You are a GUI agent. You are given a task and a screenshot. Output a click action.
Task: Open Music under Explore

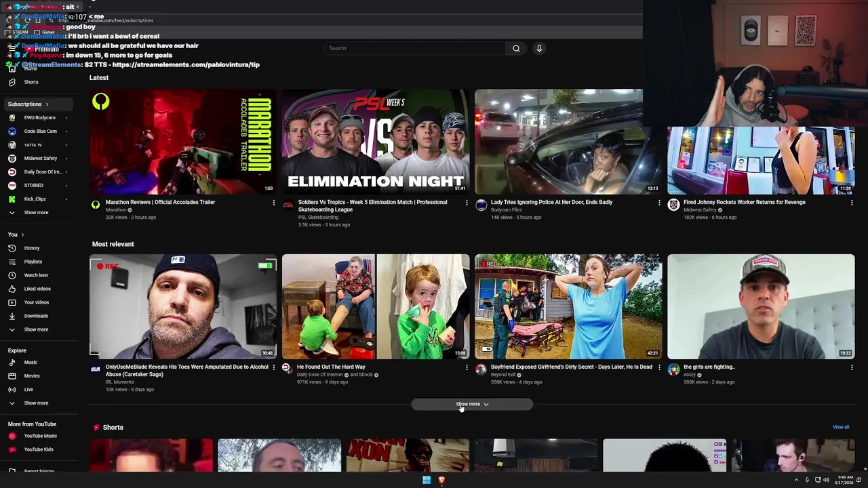coord(31,362)
